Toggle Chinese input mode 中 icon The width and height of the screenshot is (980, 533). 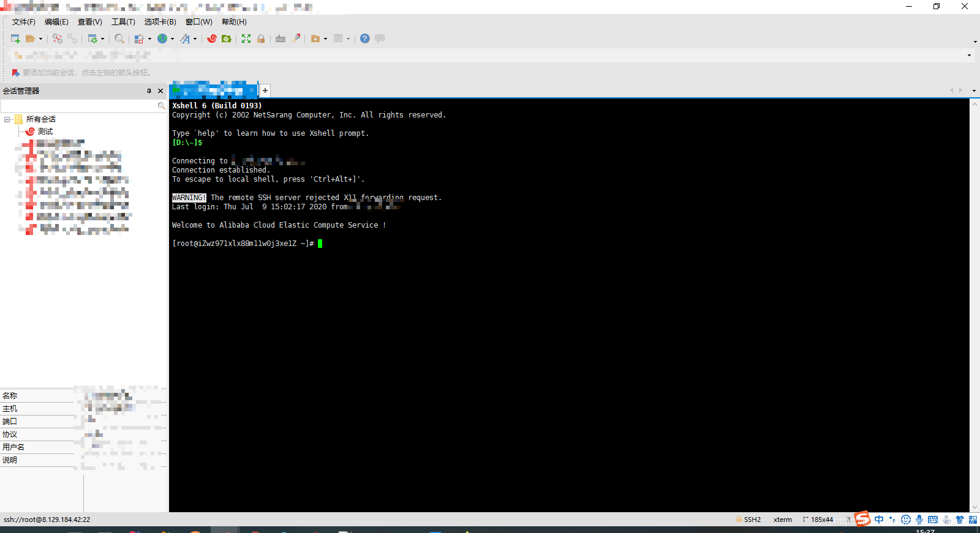[879, 520]
